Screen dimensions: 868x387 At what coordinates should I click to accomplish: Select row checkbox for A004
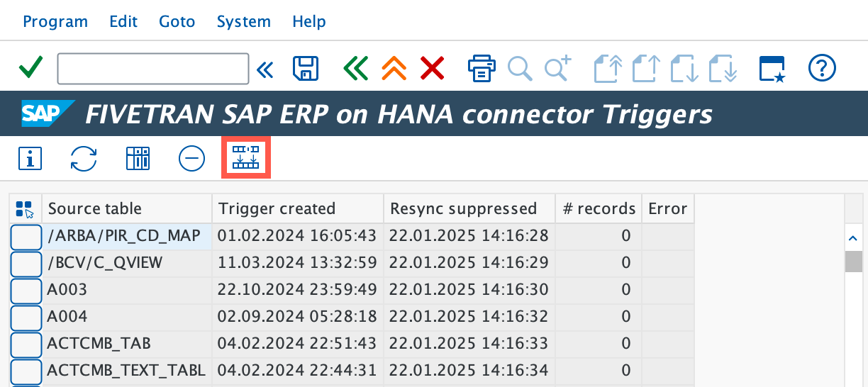(x=26, y=318)
